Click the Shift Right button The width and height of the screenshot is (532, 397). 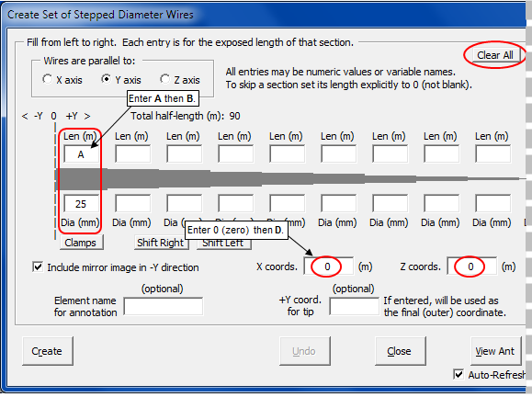tap(160, 243)
